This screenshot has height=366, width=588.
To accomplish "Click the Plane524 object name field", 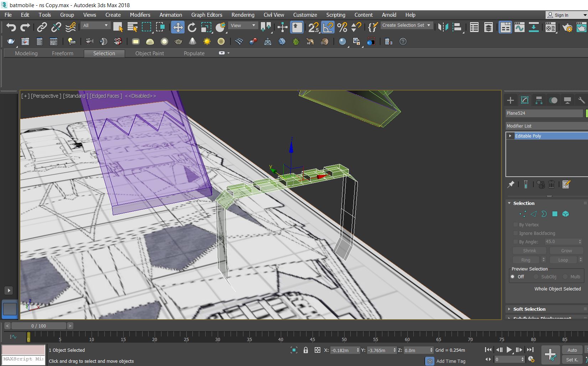I will pyautogui.click(x=544, y=113).
